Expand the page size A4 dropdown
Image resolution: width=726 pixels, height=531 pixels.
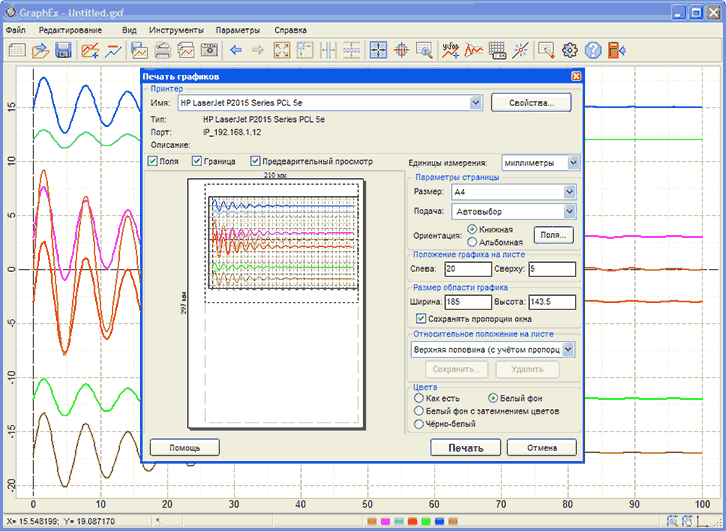[570, 191]
